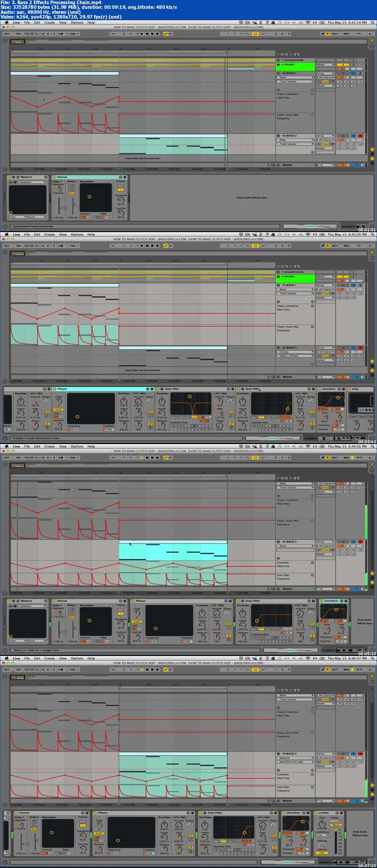Enable Draw Mode pencil in the 00:01:51 frame

coord(323,34)
